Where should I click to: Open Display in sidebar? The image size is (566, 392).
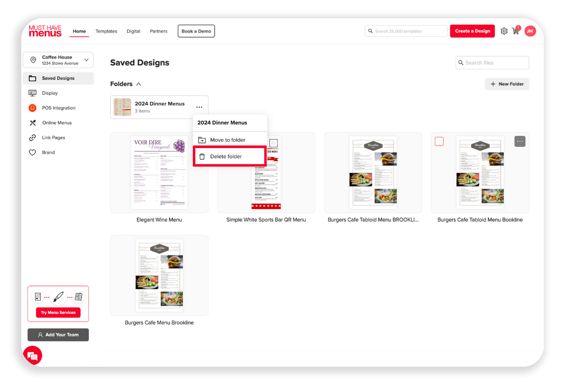click(x=58, y=93)
